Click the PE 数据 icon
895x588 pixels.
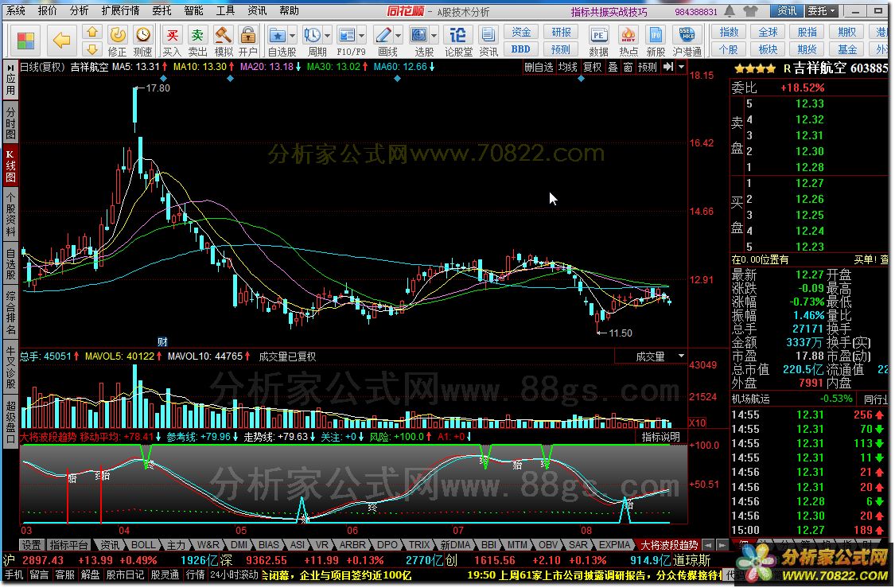(x=598, y=35)
